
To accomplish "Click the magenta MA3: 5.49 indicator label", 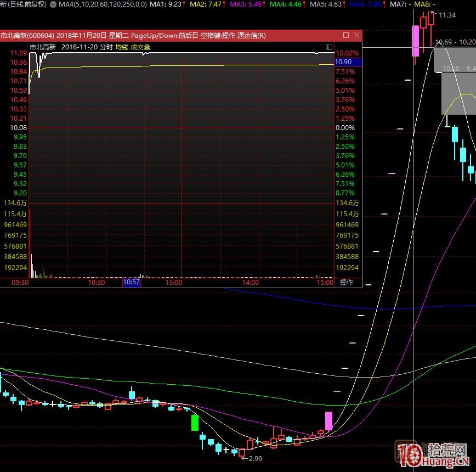I will click(247, 4).
